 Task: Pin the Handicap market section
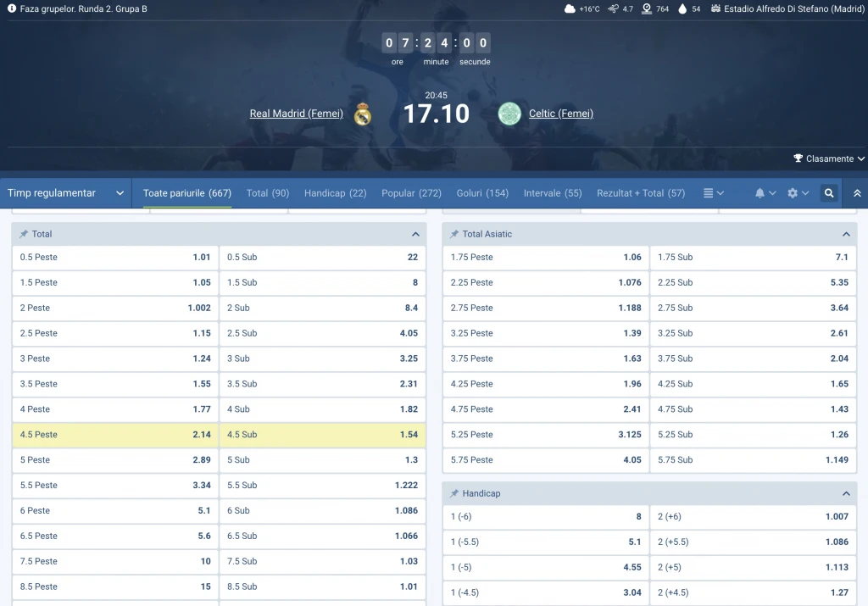tap(454, 493)
